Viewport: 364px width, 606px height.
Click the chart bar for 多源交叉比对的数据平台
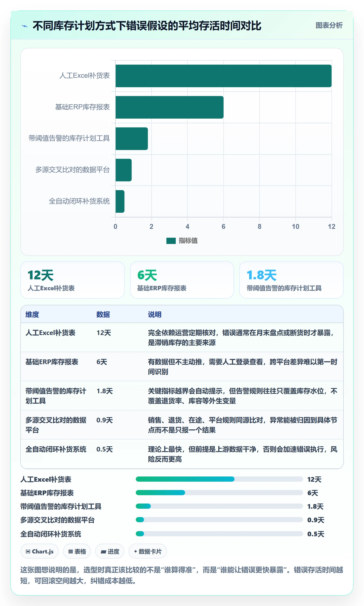pyautogui.click(x=124, y=170)
